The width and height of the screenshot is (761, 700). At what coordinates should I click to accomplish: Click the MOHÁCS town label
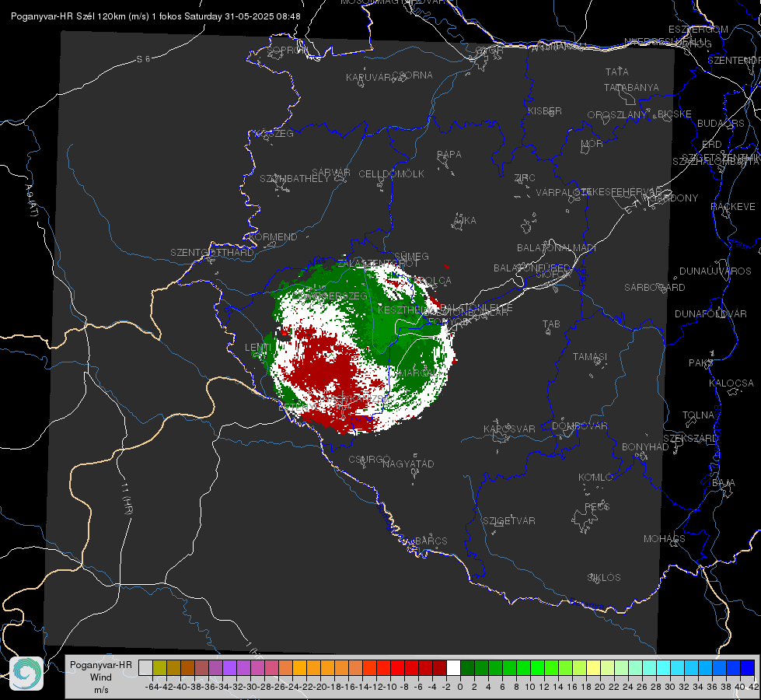tap(665, 539)
